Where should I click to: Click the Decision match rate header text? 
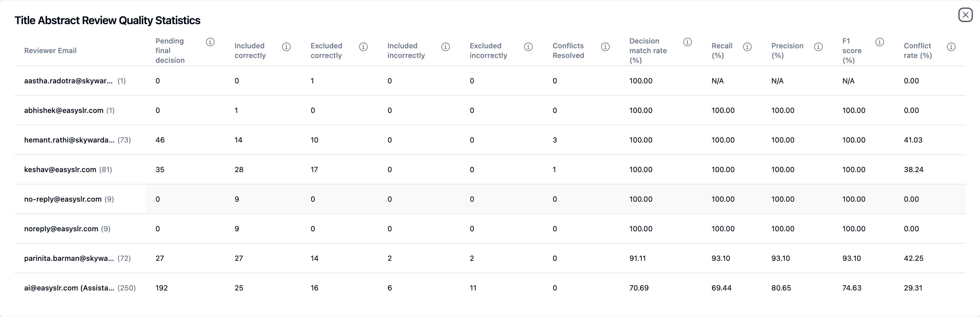[648, 50]
